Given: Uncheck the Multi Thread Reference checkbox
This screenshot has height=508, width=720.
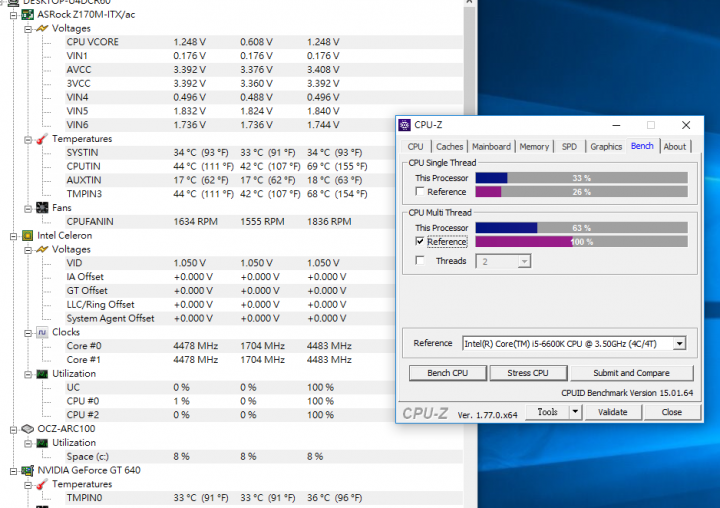Looking at the screenshot, I should point(420,241).
